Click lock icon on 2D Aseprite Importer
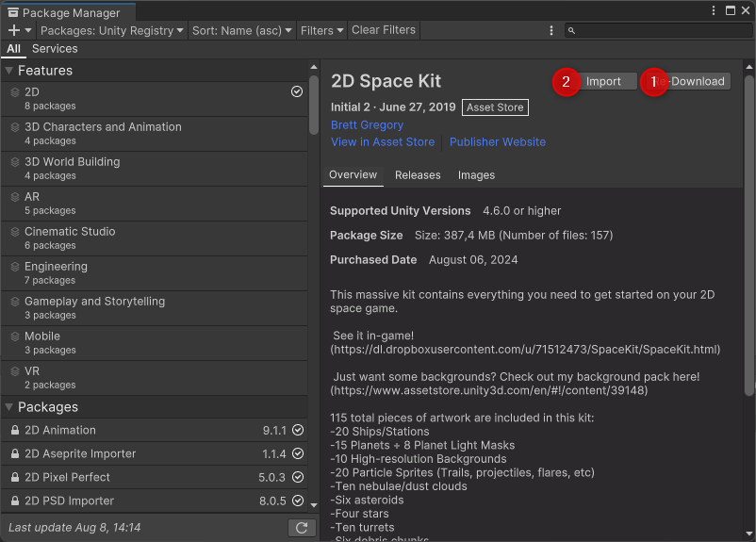 [x=15, y=453]
